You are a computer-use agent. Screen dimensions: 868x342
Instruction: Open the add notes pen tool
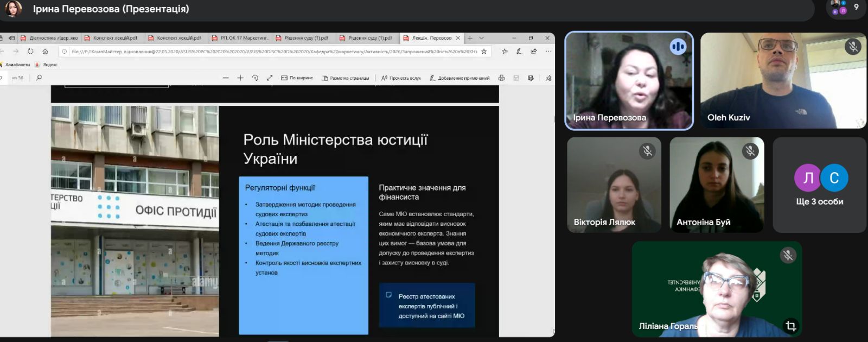519,51
